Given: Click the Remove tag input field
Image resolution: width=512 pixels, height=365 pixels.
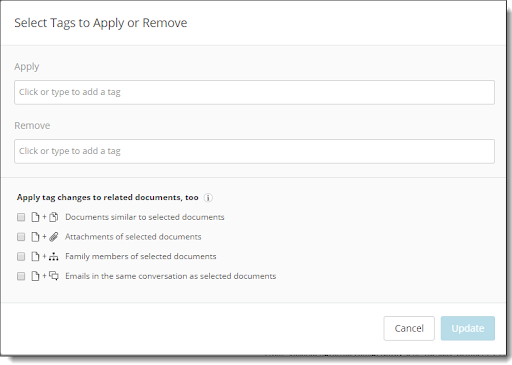Looking at the screenshot, I should [254, 151].
